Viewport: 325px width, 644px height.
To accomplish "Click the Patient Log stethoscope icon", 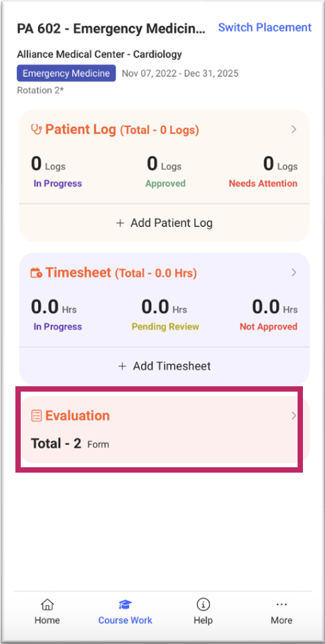I will [37, 129].
